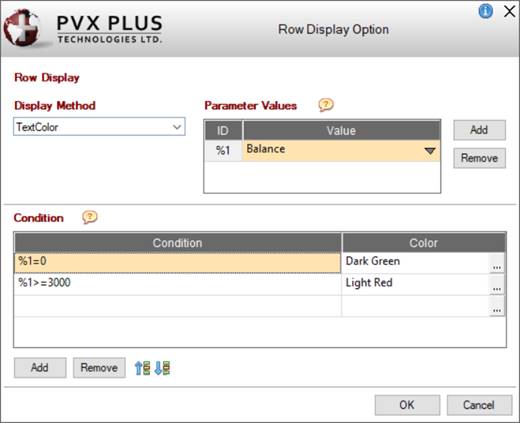Open color picker for empty condition row
This screenshot has height=423, width=520.
497,306
